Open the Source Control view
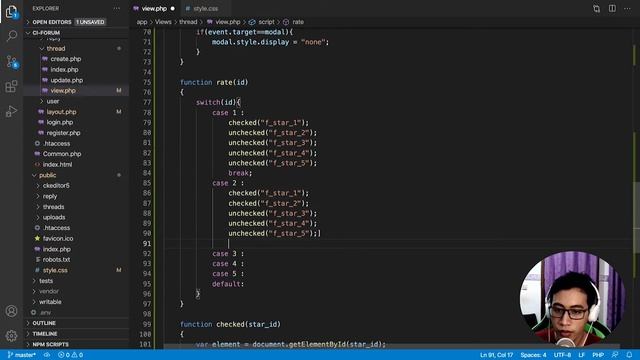 [11, 62]
